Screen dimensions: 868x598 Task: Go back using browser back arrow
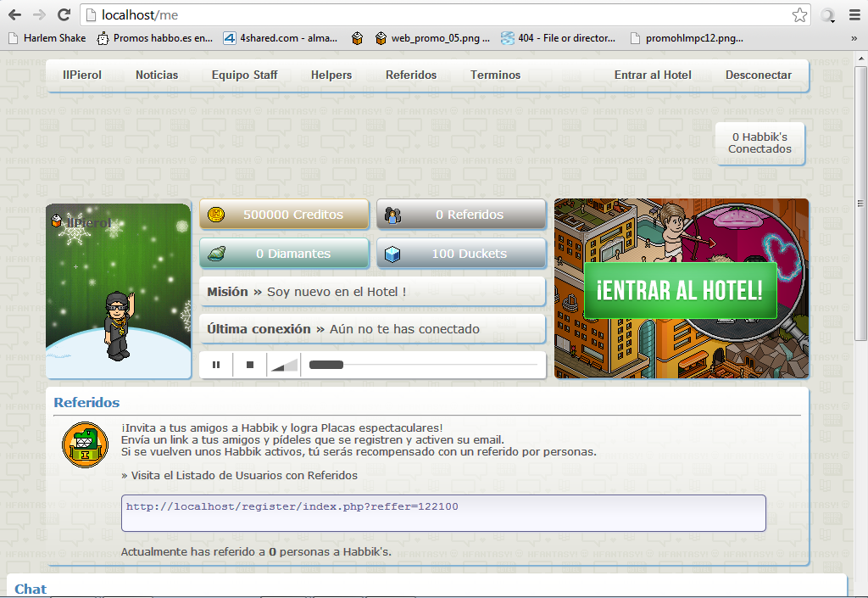(15, 15)
